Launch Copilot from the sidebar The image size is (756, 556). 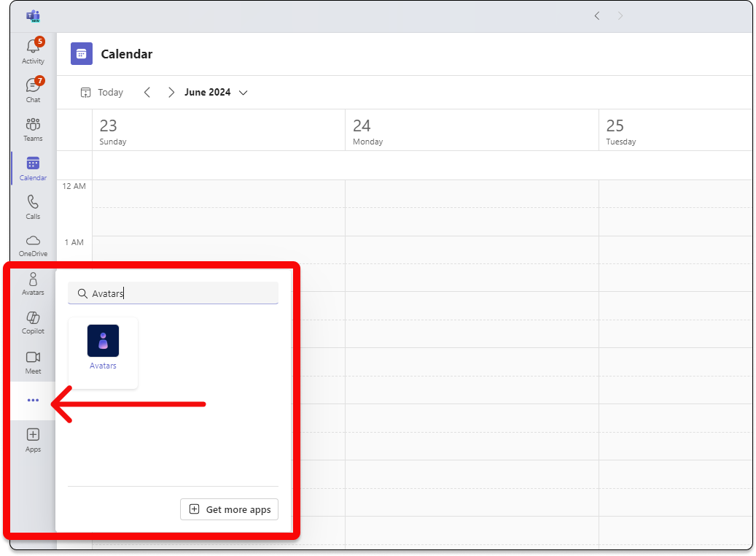(x=33, y=321)
